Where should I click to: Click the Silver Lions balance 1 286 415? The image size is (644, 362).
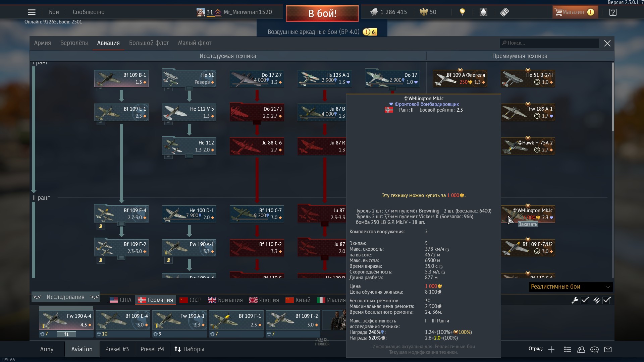[388, 12]
